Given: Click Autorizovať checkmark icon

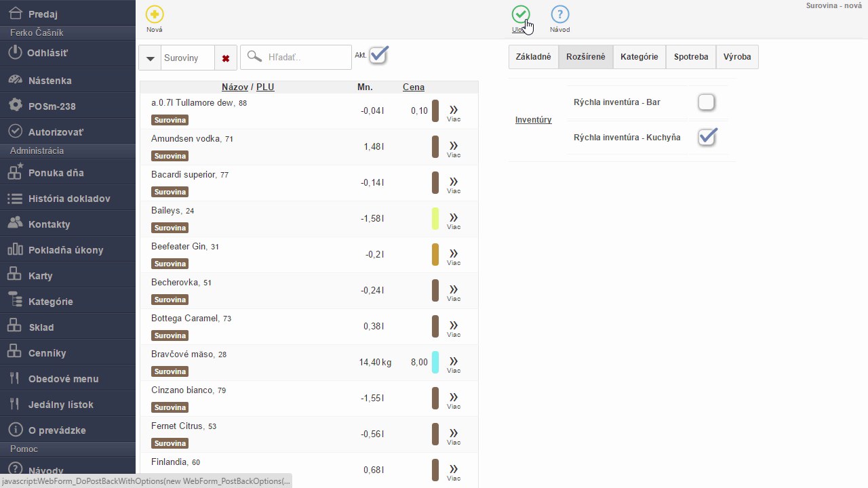Looking at the screenshot, I should coord(16,131).
